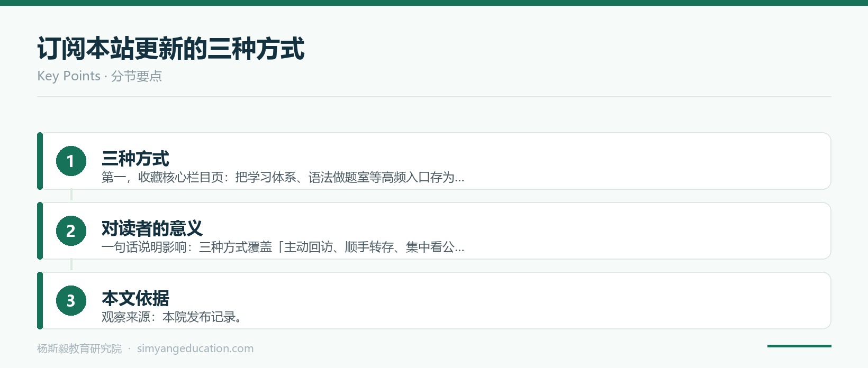Select the heading 三种方式
This screenshot has width=868, height=368.
[135, 159]
